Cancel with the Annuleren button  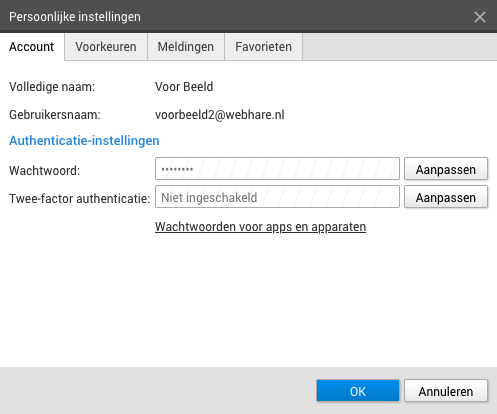(446, 391)
